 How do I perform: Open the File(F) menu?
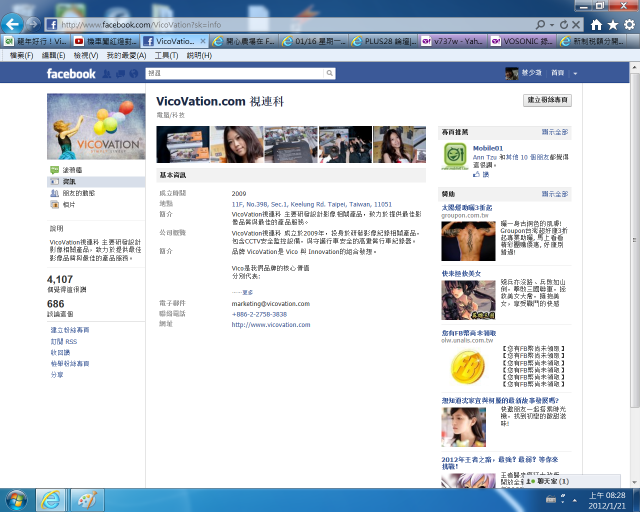[21, 56]
